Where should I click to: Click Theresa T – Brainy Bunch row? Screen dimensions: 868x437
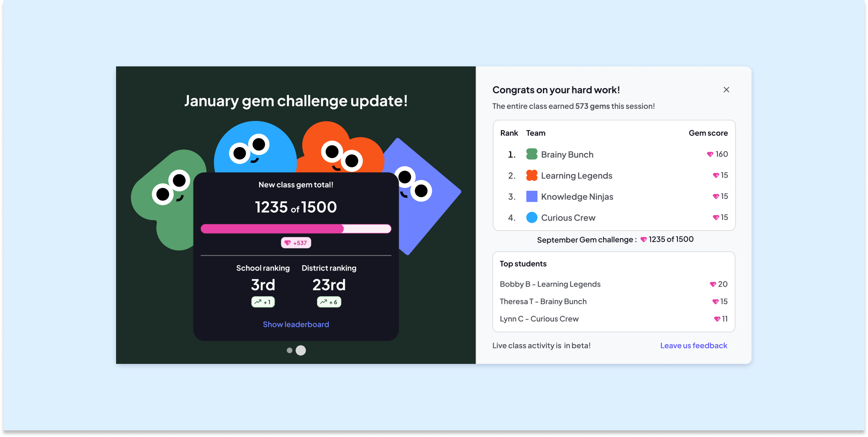(614, 302)
